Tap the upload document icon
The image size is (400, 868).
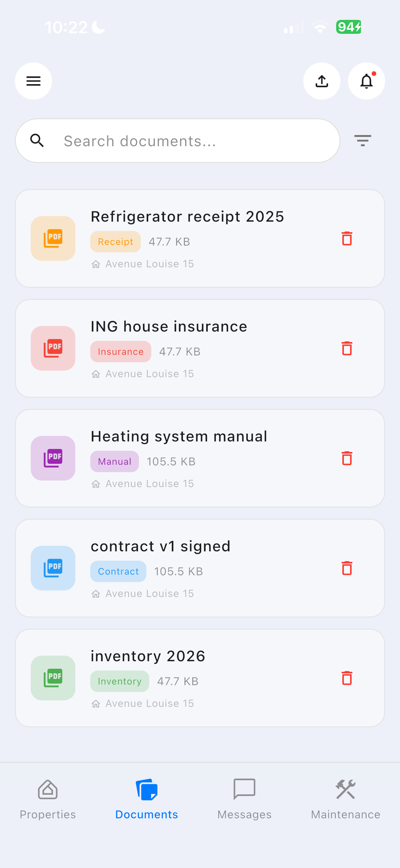(x=322, y=81)
